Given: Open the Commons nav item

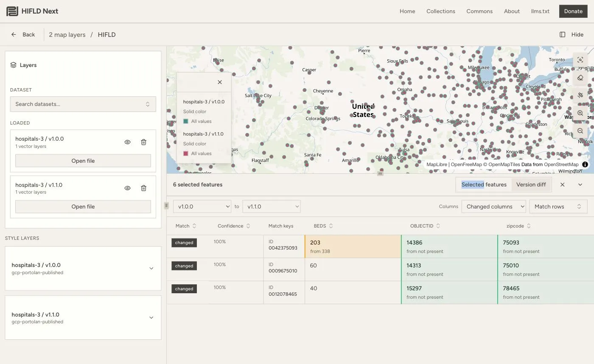Looking at the screenshot, I should tap(479, 11).
